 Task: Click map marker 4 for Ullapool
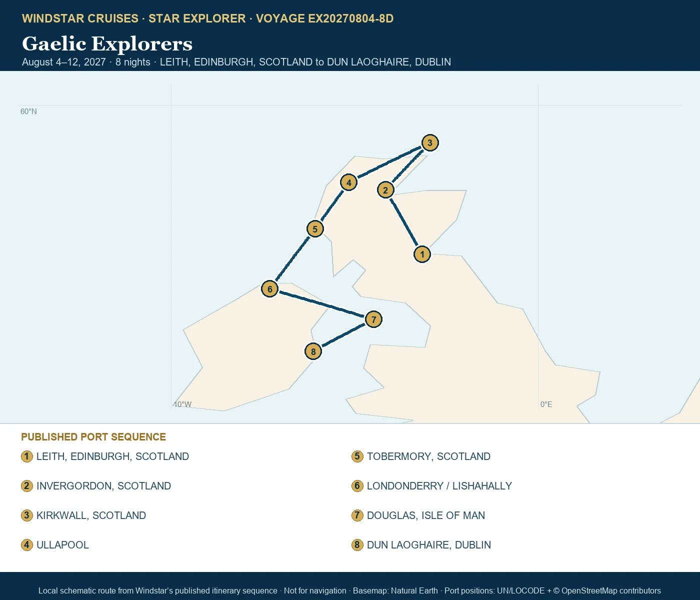[348, 182]
